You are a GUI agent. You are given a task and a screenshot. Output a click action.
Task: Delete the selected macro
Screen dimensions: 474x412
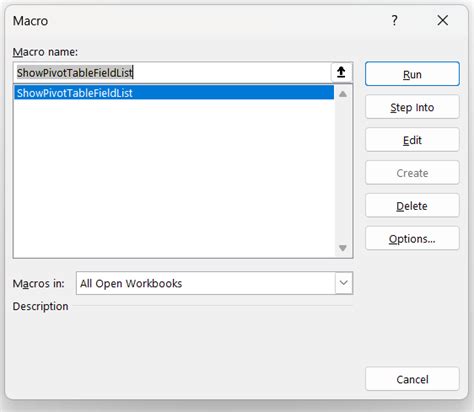(412, 206)
